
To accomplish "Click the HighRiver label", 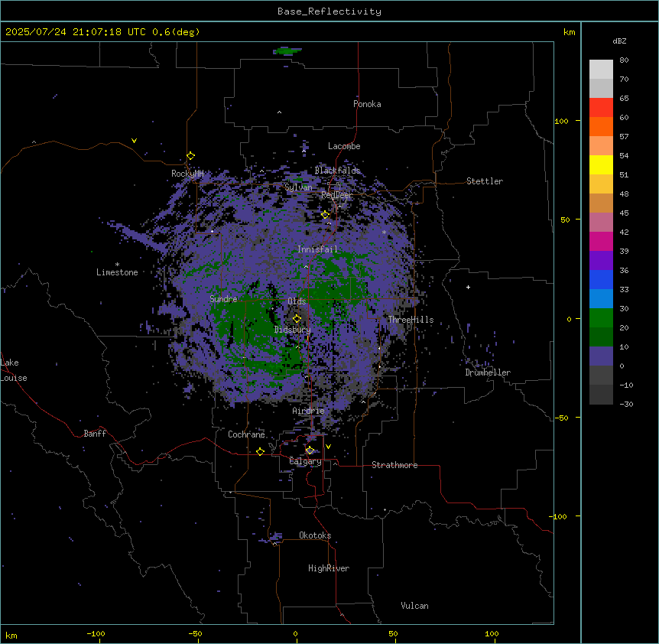I will 329,568.
